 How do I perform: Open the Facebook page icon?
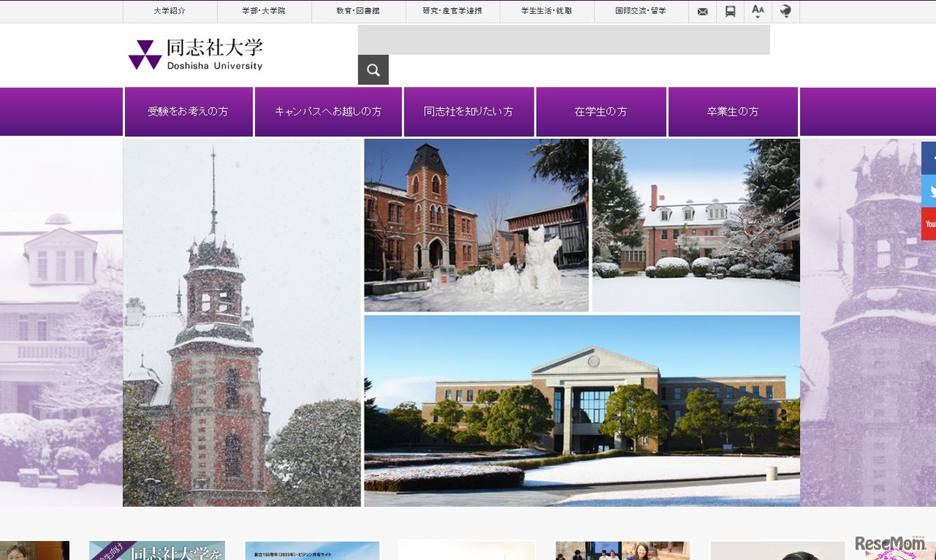tap(929, 158)
